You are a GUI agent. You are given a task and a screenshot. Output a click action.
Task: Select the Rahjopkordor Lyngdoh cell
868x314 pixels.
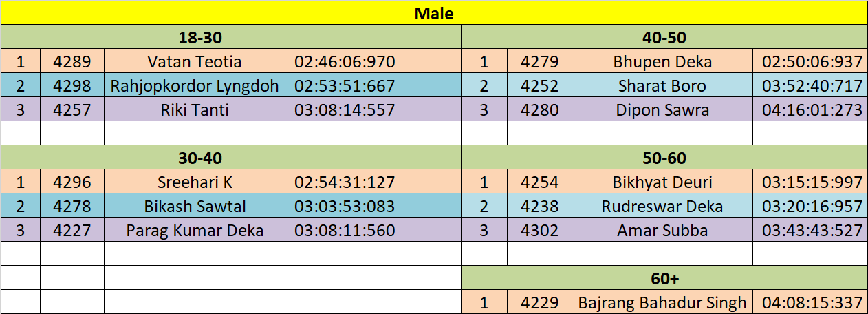tap(195, 86)
